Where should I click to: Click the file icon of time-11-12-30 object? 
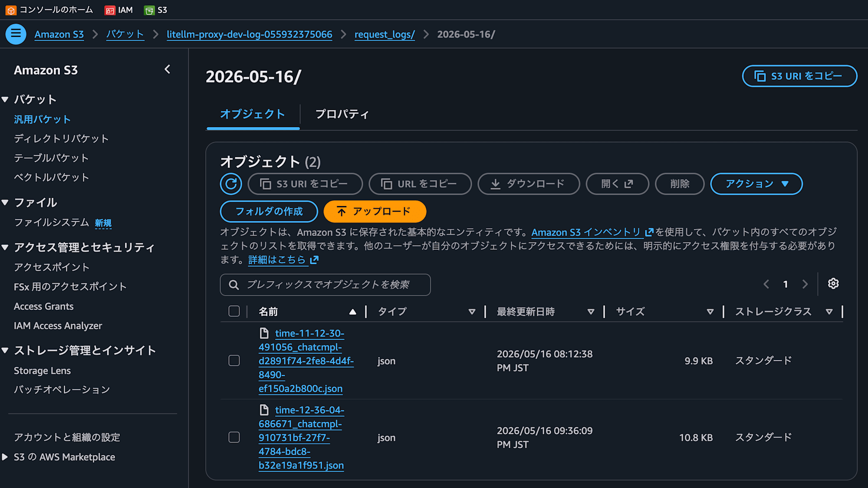pos(264,333)
